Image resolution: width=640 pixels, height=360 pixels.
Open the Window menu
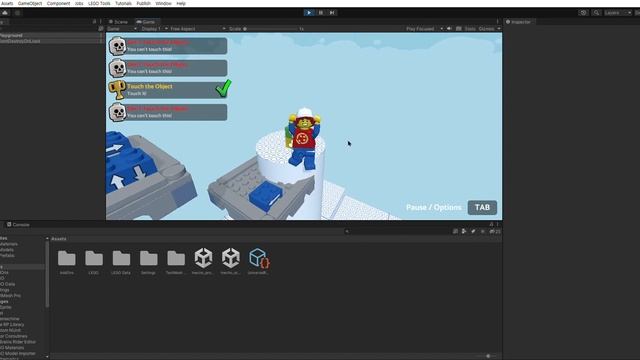point(163,3)
